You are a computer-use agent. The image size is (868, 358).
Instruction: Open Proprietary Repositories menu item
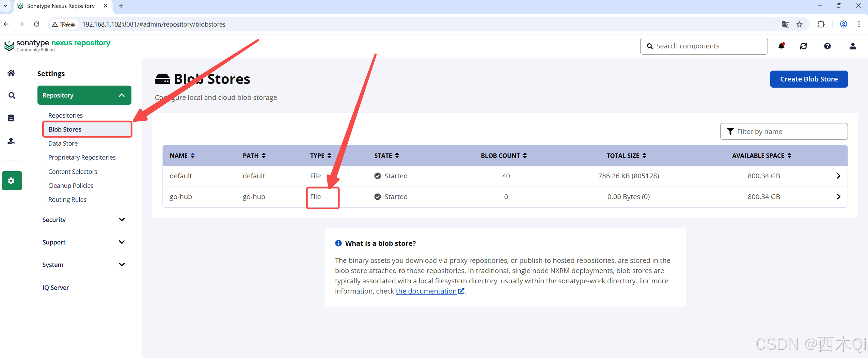tap(82, 157)
